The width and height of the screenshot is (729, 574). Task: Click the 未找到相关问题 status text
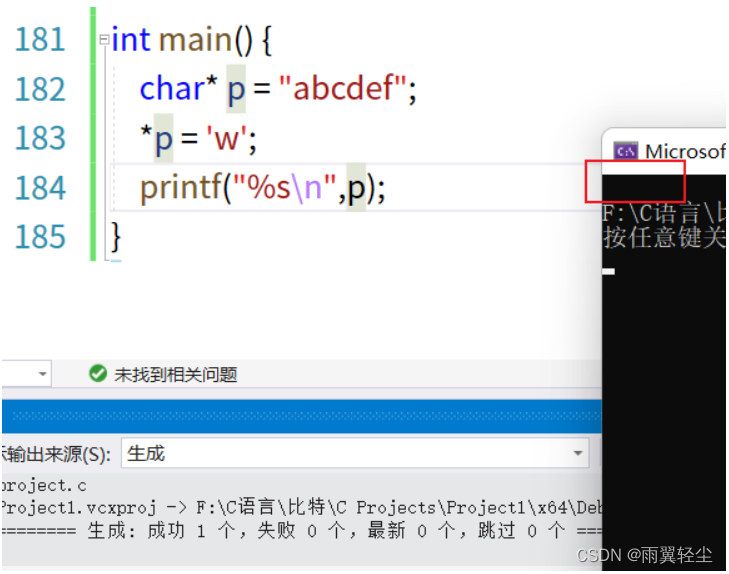[x=176, y=374]
